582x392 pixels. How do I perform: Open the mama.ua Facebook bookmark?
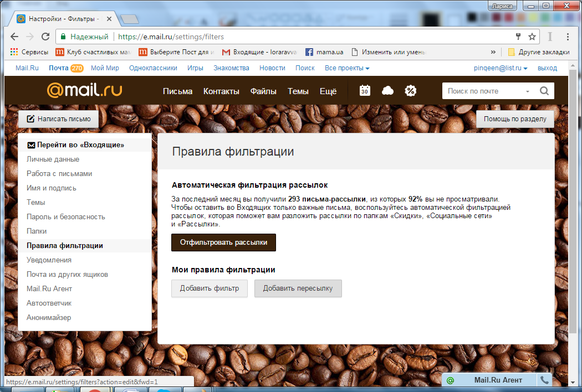324,52
